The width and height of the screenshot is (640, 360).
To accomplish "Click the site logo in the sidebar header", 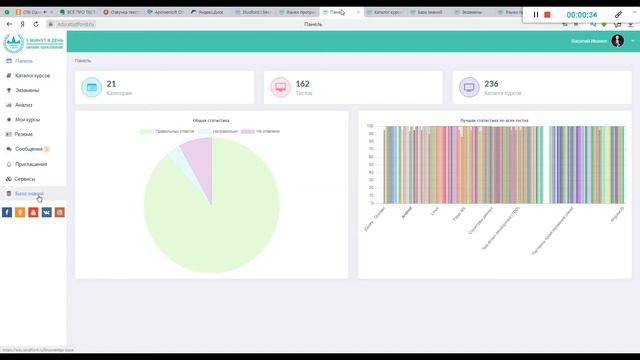I will [x=33, y=43].
